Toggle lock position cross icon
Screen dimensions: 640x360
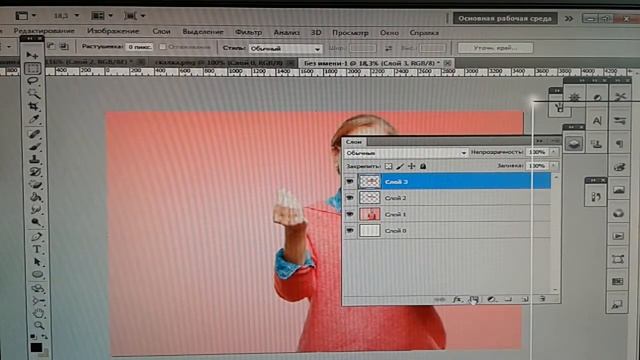click(411, 166)
